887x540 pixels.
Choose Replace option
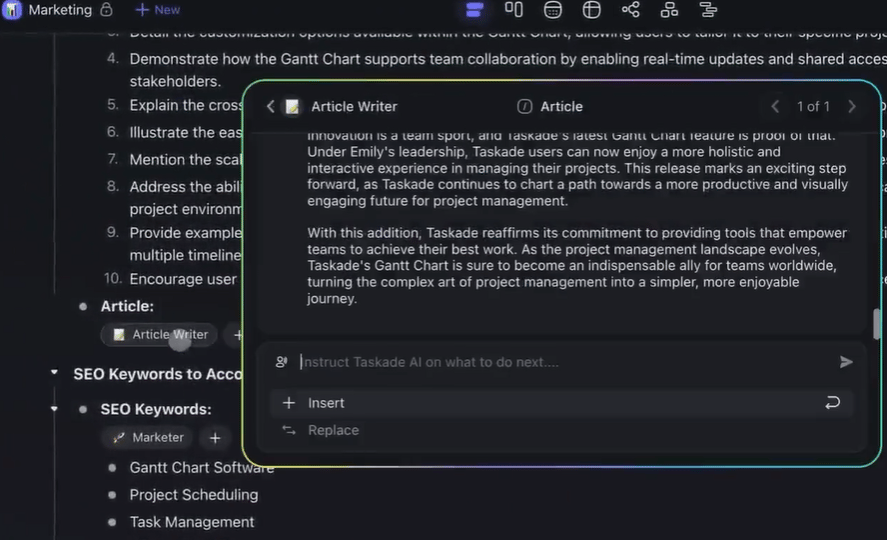[562, 430]
